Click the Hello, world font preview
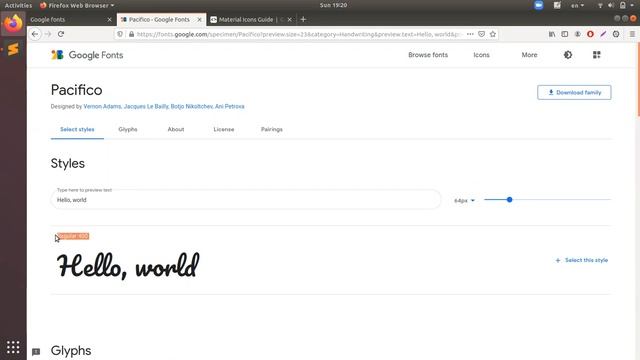Image resolution: width=640 pixels, height=360 pixels. click(x=128, y=266)
